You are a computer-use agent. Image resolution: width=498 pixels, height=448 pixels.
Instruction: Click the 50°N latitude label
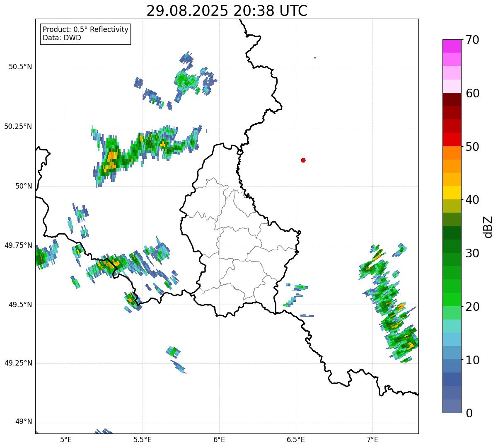(24, 186)
